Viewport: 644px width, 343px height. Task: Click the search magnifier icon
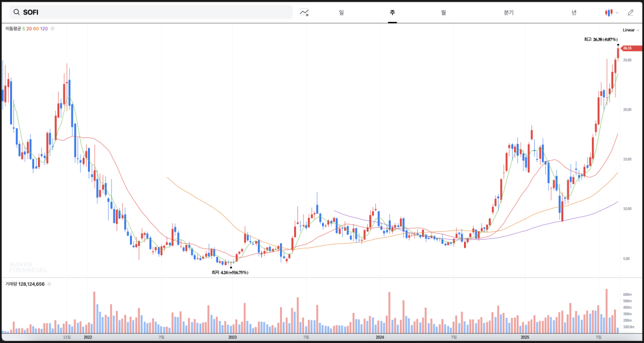click(x=17, y=12)
